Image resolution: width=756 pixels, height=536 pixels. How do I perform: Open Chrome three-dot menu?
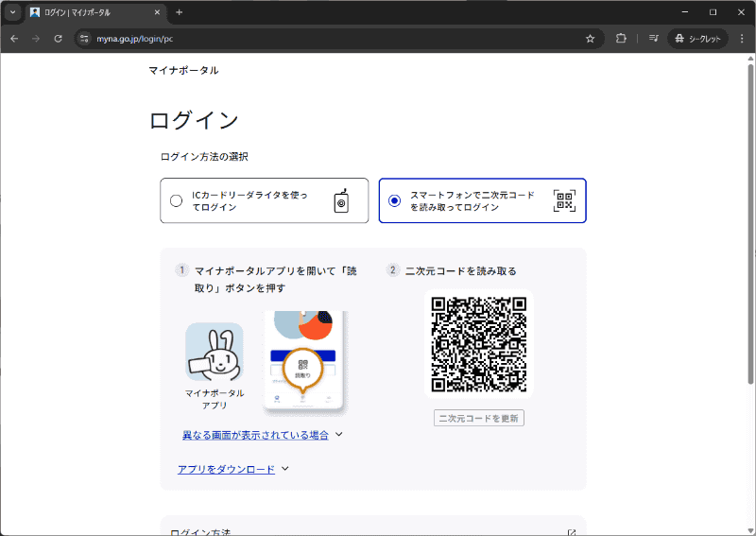pyautogui.click(x=742, y=39)
